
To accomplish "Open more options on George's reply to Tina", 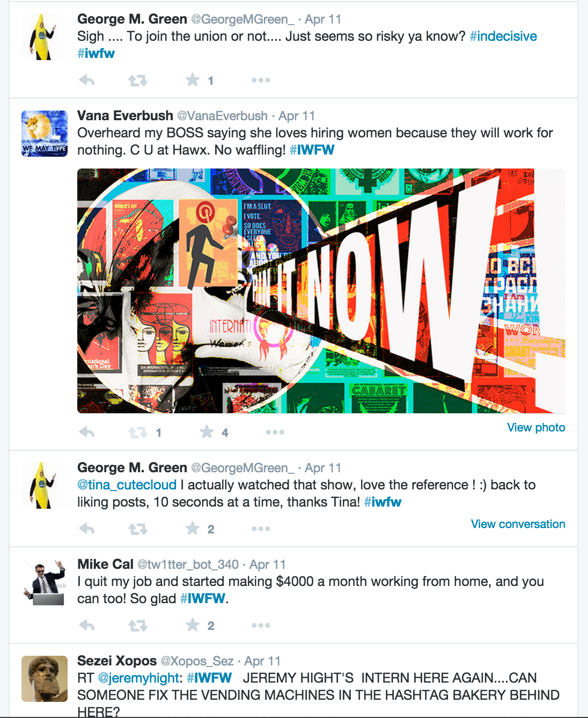I will [x=261, y=529].
